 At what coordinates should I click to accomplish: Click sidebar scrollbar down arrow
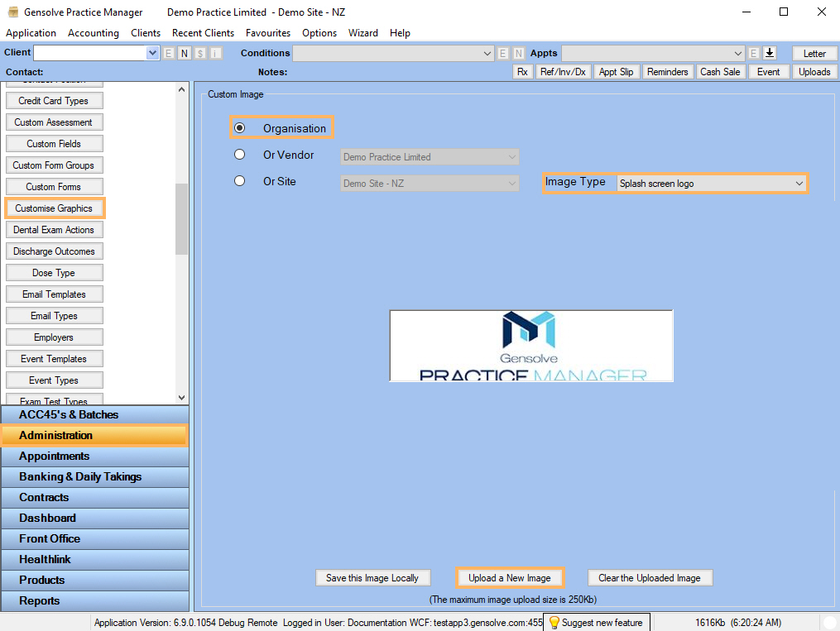181,398
